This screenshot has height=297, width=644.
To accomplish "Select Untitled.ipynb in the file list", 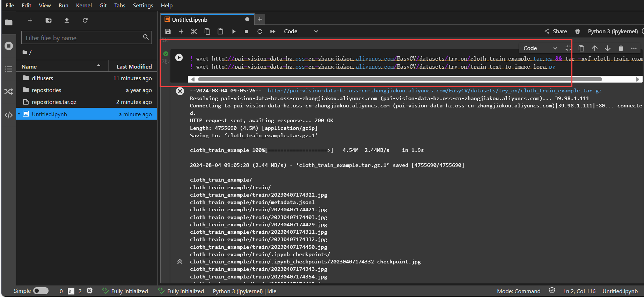I will tap(87, 114).
